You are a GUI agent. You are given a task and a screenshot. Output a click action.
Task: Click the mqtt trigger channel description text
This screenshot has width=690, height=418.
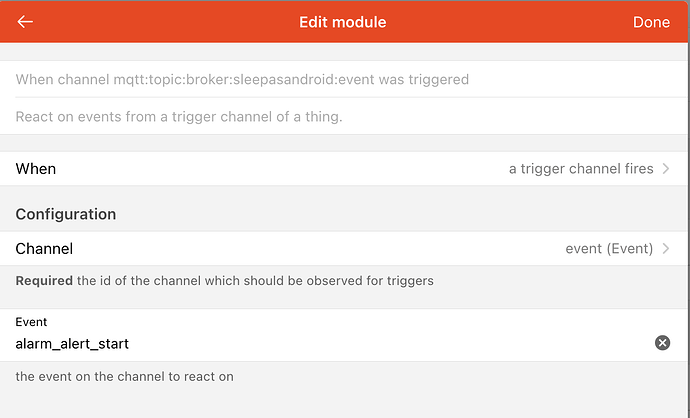[242, 79]
